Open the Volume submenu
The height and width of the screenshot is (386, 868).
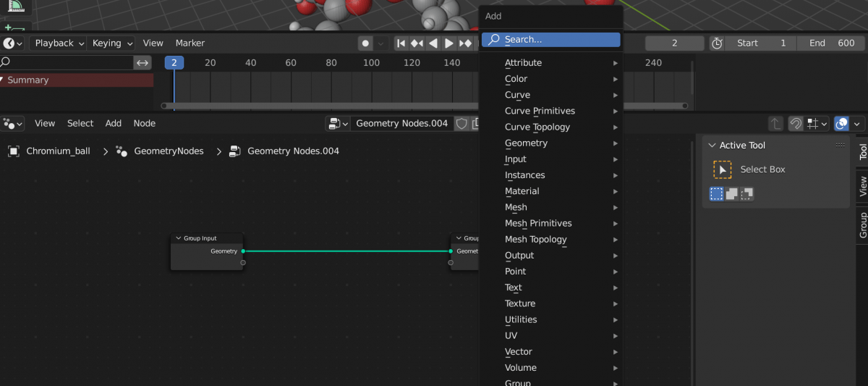(x=550, y=368)
